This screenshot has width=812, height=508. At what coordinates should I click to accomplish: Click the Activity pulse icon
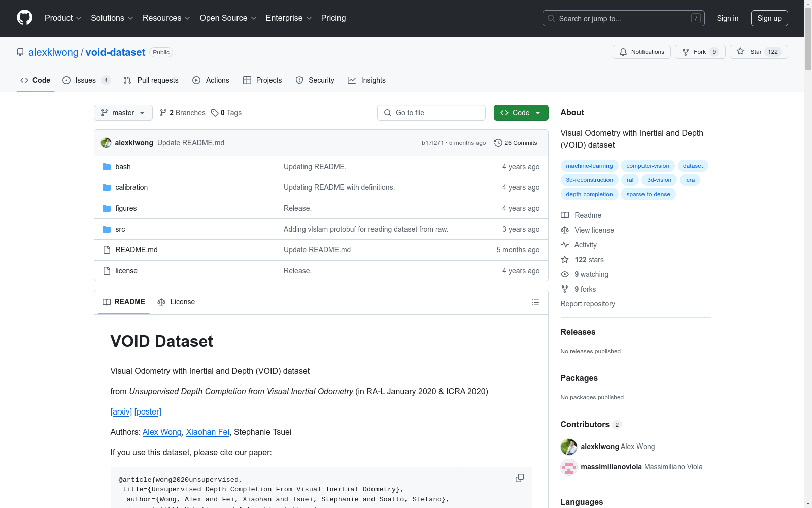(x=565, y=245)
